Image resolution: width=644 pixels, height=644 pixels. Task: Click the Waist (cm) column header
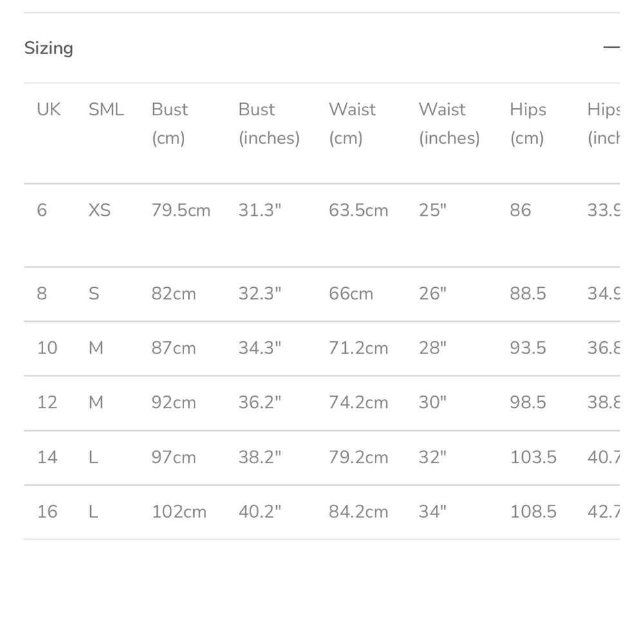pyautogui.click(x=352, y=123)
